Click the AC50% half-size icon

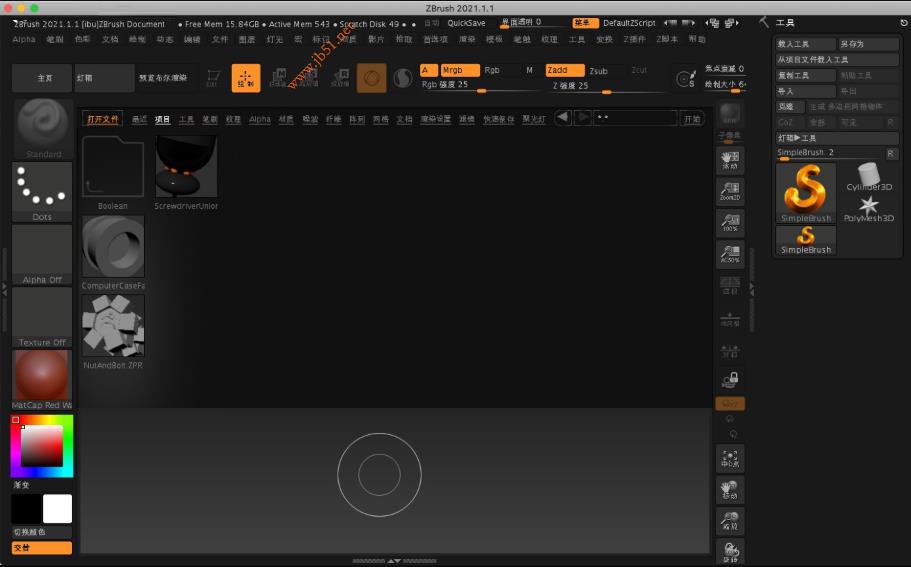coord(730,254)
